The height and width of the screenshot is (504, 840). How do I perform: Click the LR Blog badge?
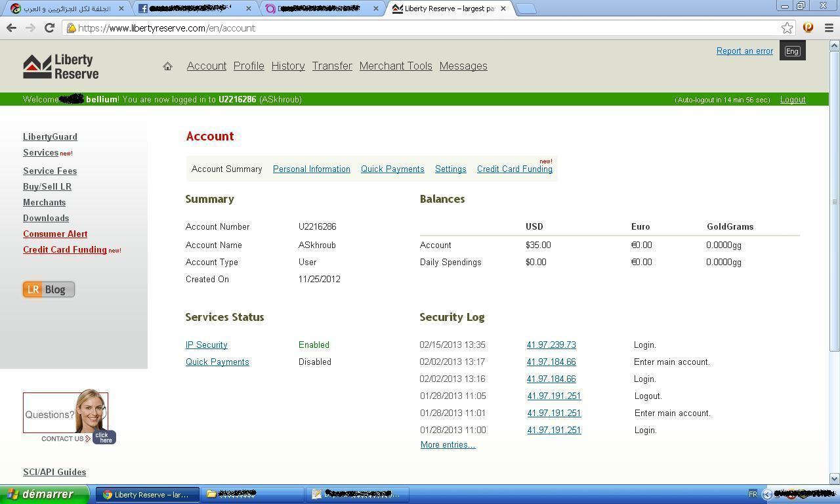(49, 289)
